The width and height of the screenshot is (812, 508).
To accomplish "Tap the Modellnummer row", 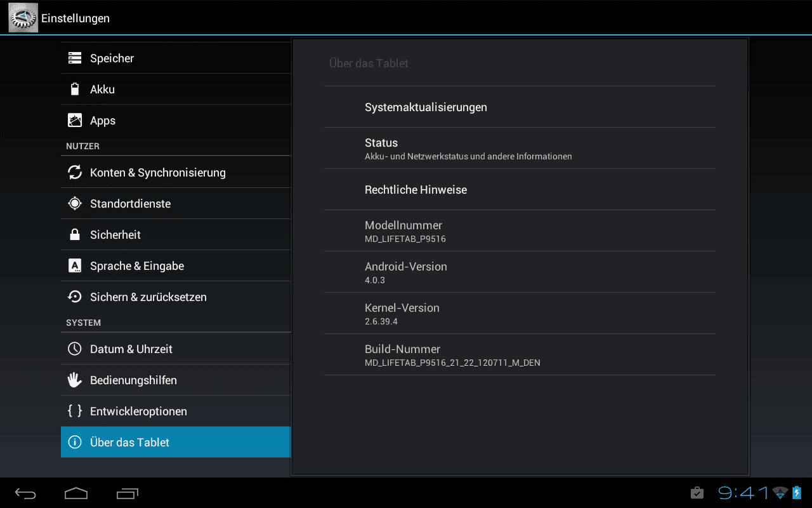I will (x=520, y=231).
